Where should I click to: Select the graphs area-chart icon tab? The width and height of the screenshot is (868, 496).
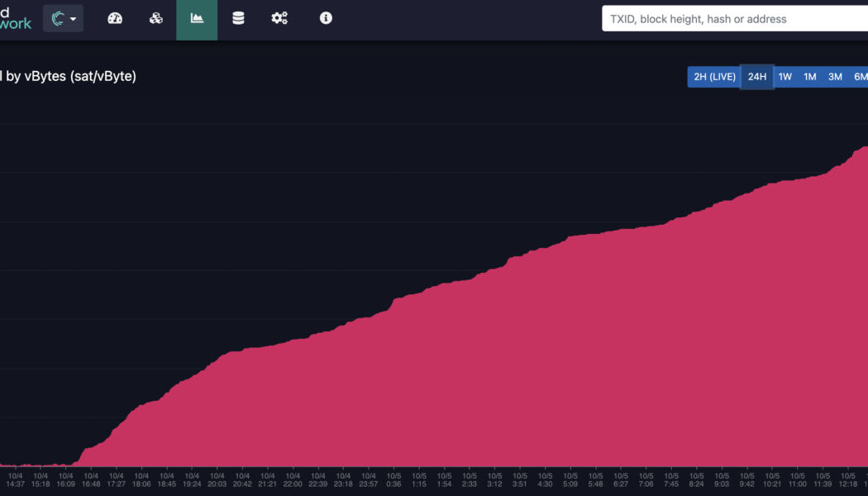(x=197, y=19)
